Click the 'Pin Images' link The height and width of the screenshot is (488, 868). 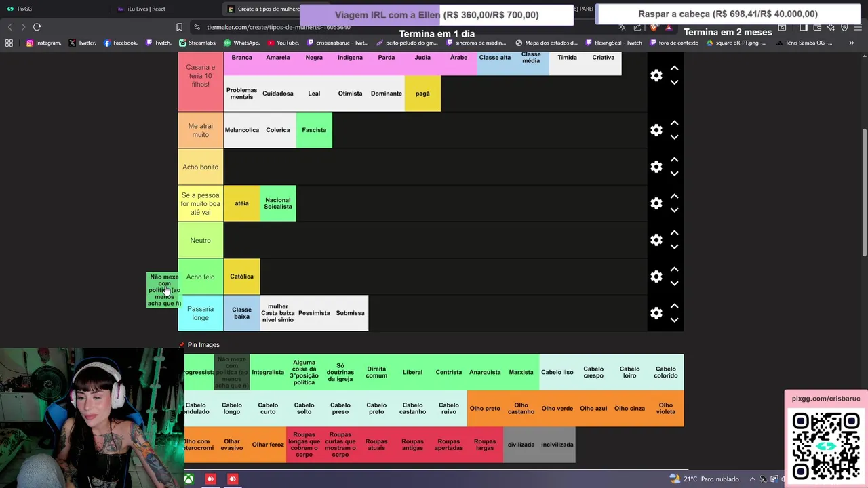point(203,345)
